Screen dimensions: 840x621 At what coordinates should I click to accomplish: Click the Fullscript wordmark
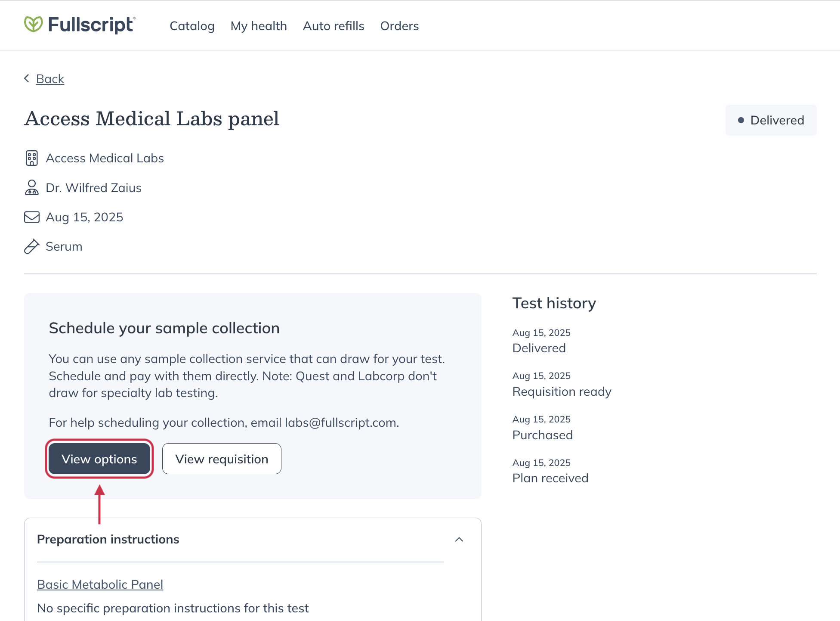click(91, 25)
